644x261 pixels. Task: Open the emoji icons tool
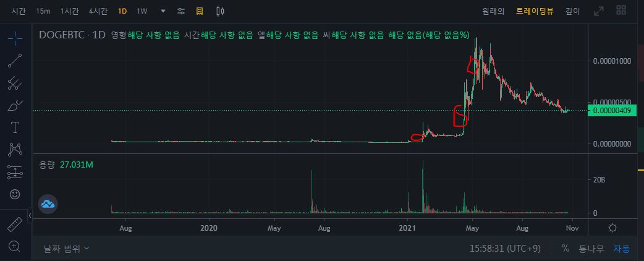(x=15, y=194)
